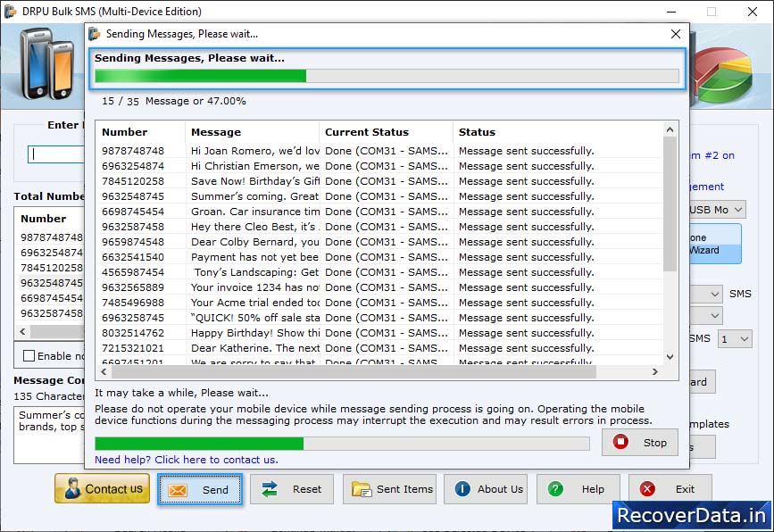Click the Exit button
Image resolution: width=774 pixels, height=532 pixels.
tap(670, 489)
